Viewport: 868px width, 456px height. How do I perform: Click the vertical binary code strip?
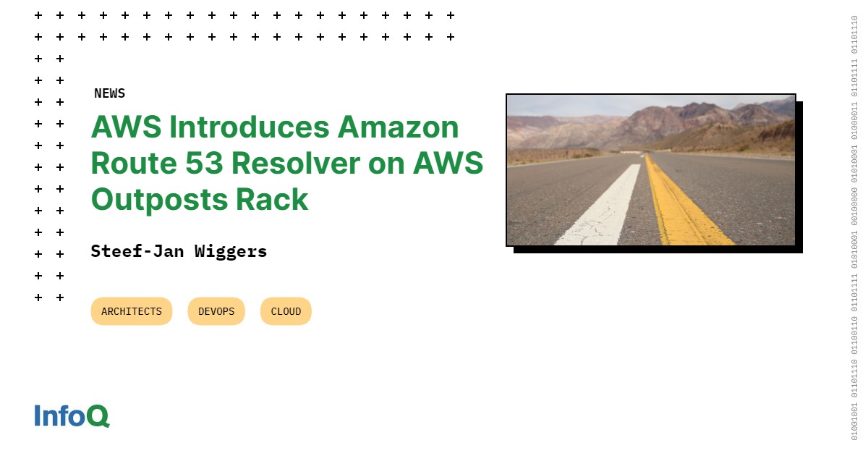(x=854, y=228)
